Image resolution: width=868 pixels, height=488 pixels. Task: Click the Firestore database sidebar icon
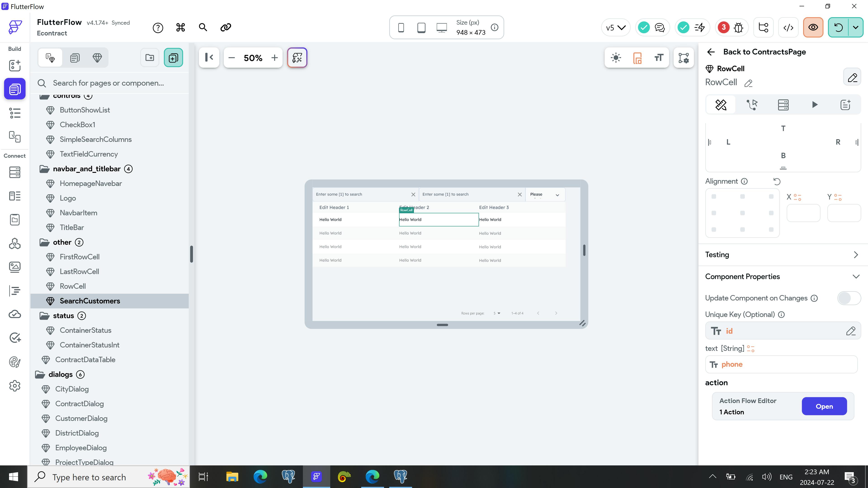click(14, 172)
